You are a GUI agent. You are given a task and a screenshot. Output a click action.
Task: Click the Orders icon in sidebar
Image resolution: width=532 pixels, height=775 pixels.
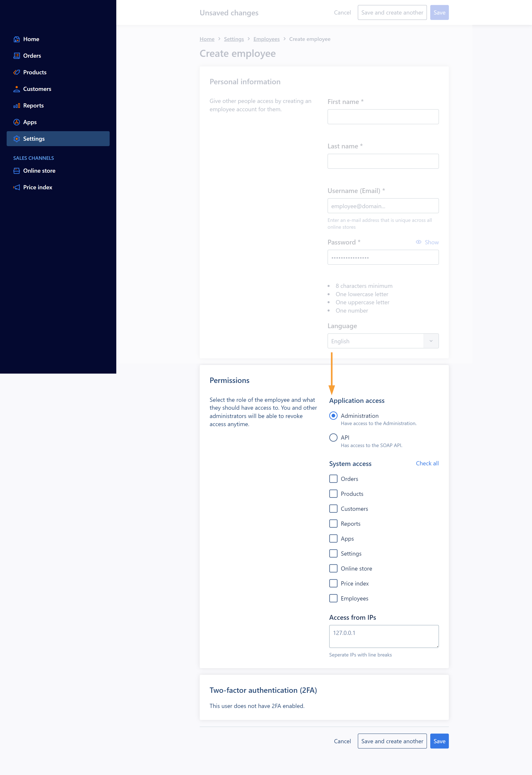click(16, 55)
